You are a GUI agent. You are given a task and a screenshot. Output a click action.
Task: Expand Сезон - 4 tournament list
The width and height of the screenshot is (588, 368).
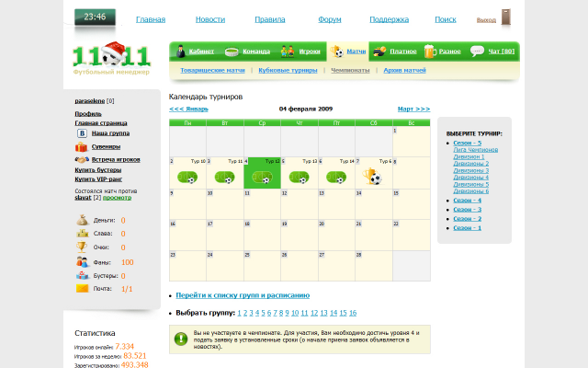(467, 201)
